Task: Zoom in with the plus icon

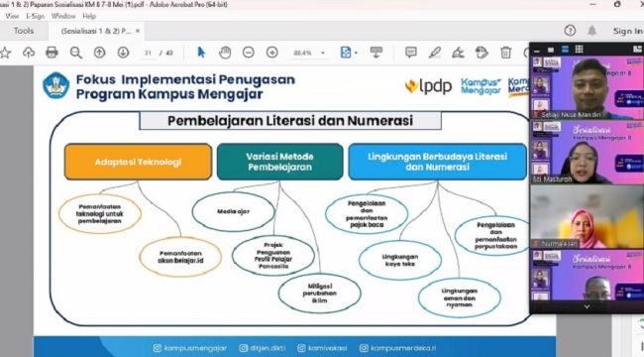Action: point(271,53)
